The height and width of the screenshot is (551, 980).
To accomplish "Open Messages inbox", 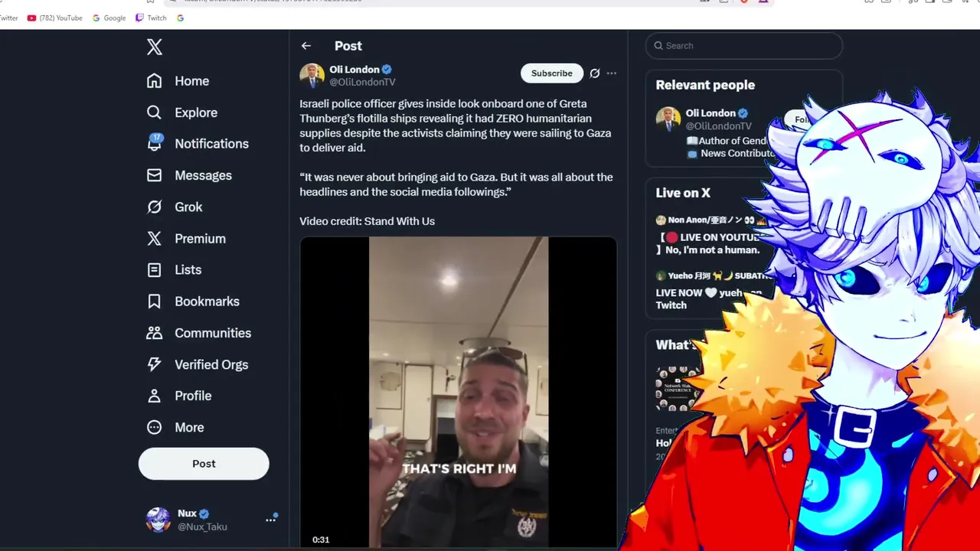I will [x=188, y=175].
